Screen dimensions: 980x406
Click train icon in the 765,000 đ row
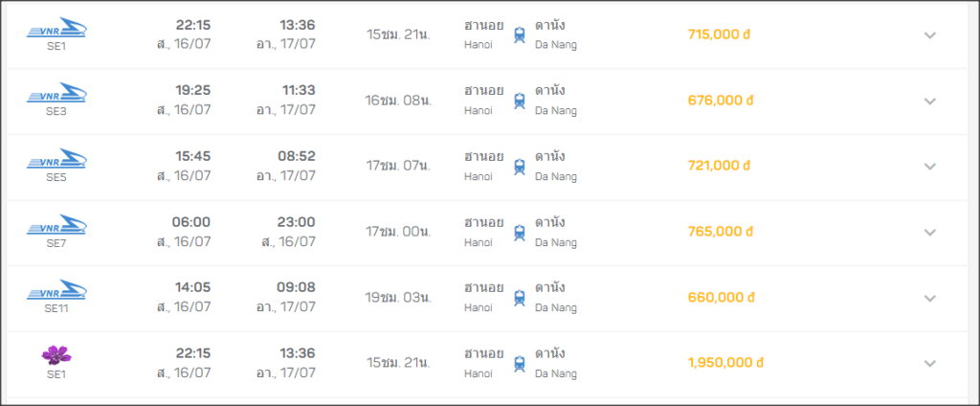520,233
